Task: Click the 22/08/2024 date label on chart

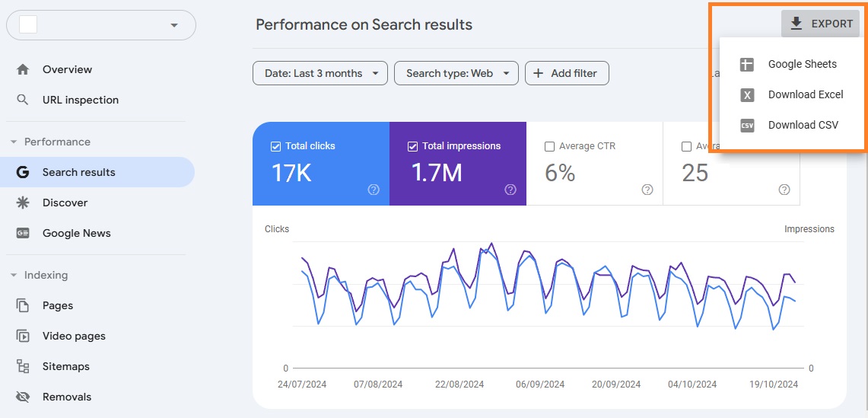Action: [x=459, y=384]
